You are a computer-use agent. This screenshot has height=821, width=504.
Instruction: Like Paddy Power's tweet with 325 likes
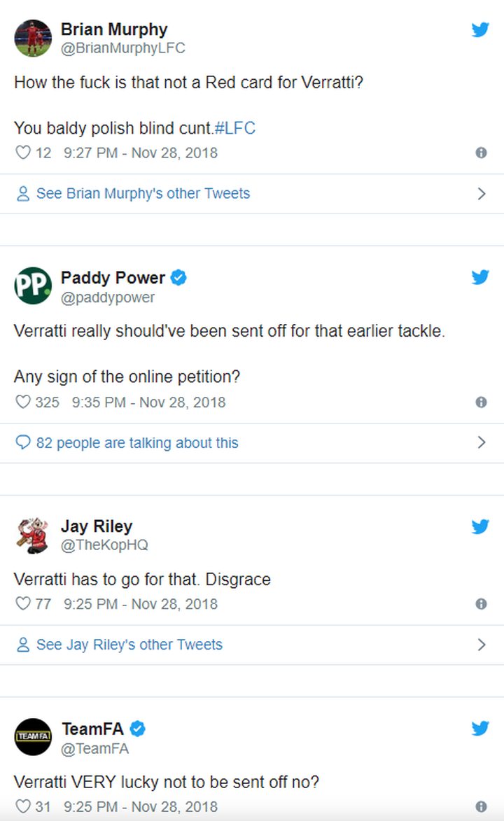22,402
